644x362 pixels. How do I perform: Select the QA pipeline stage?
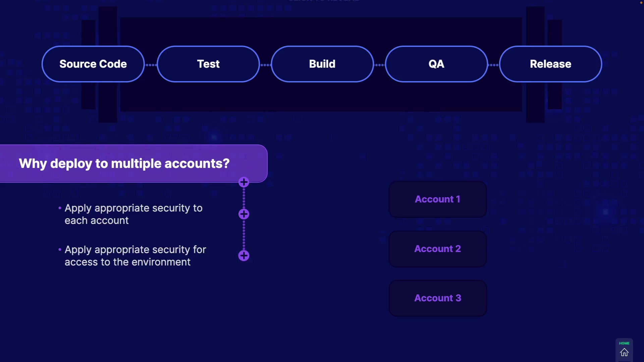click(x=436, y=64)
